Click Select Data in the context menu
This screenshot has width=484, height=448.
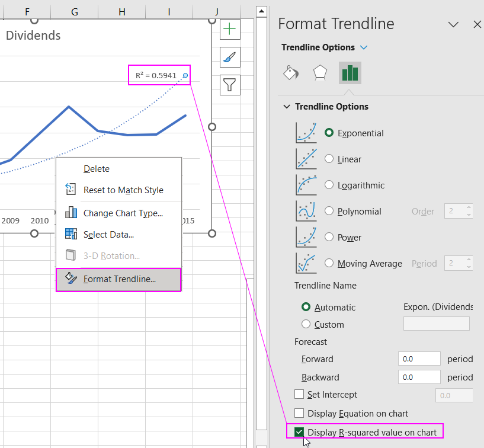pyautogui.click(x=108, y=234)
